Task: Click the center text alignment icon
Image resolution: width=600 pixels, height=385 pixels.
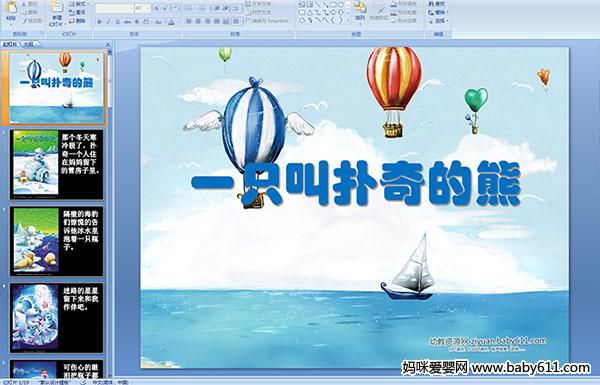Action: click(198, 21)
